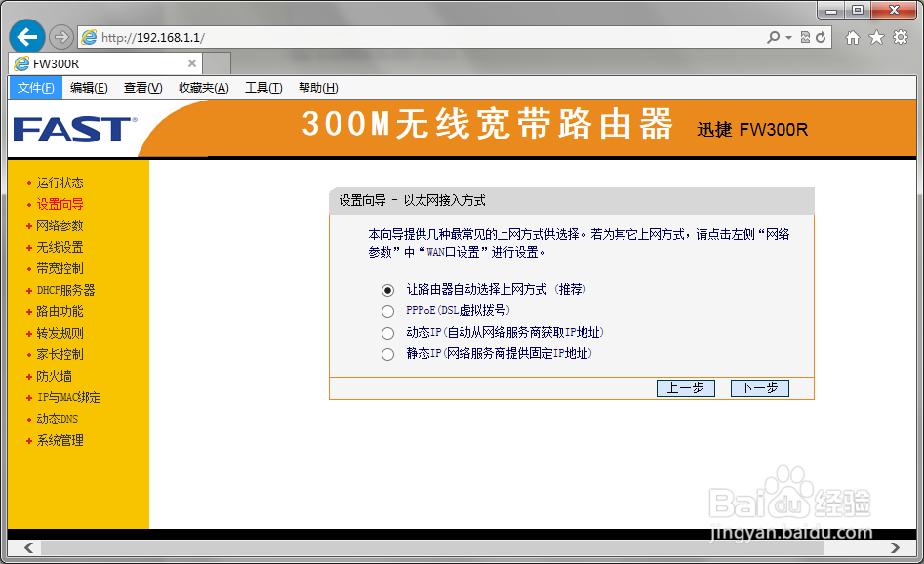Expand DHCP服务器 in the sidebar
Viewport: 924px width, 564px height.
pyautogui.click(x=65, y=290)
